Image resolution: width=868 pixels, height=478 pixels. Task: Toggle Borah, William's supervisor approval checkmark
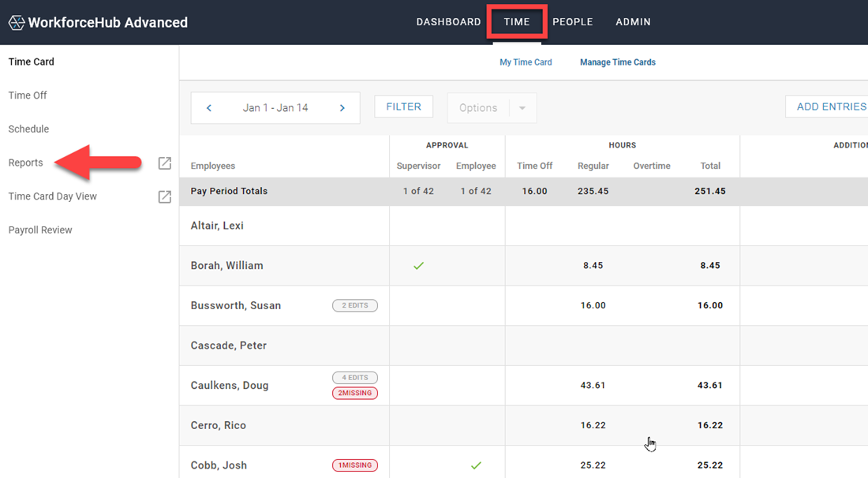418,266
